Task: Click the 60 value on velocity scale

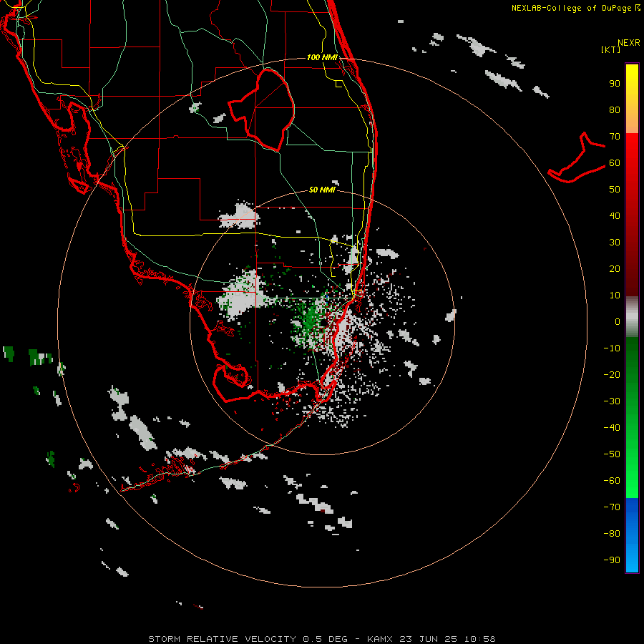Action: click(615, 163)
